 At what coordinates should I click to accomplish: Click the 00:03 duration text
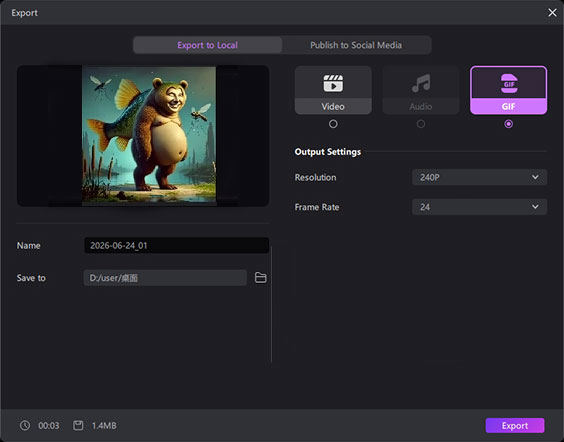click(x=49, y=426)
